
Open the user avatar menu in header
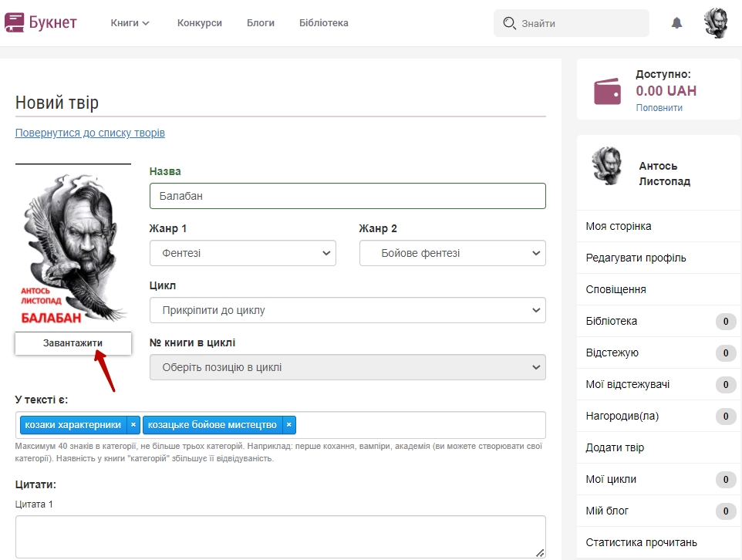(x=716, y=22)
